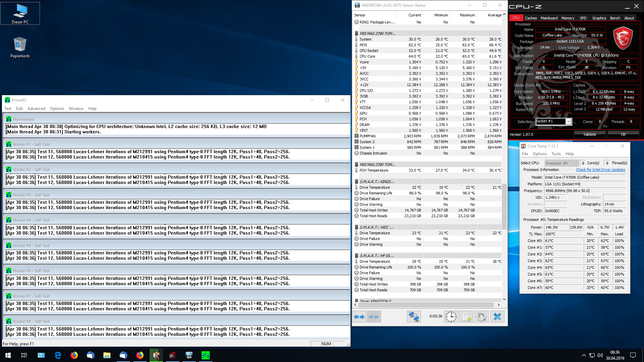The image size is (644, 362).
Task: Show hidden system tray icons
Action: pyautogui.click(x=584, y=355)
